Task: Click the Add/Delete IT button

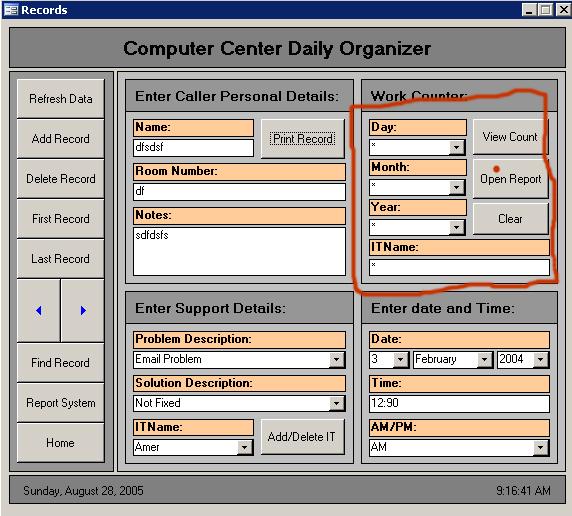Action: pyautogui.click(x=302, y=437)
